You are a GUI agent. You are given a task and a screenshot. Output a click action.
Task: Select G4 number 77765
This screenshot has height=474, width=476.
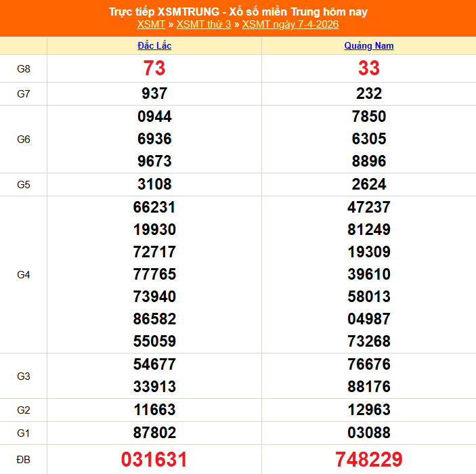[x=154, y=274]
